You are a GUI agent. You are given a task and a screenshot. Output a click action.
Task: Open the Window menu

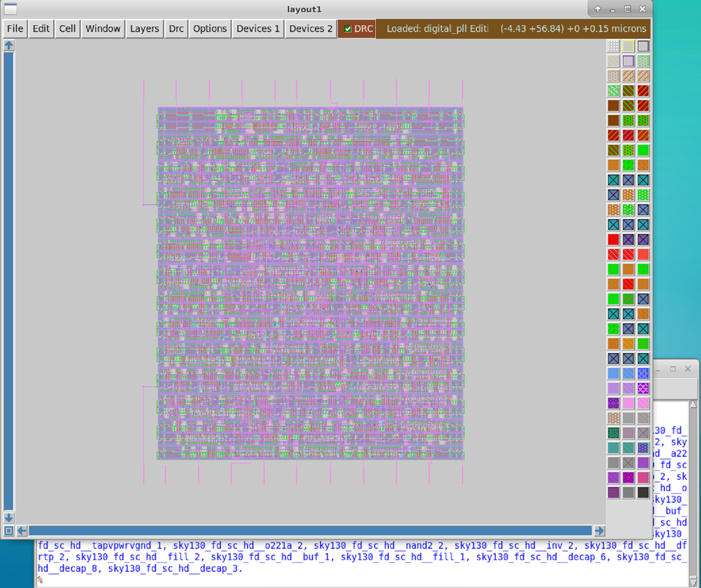tap(103, 29)
